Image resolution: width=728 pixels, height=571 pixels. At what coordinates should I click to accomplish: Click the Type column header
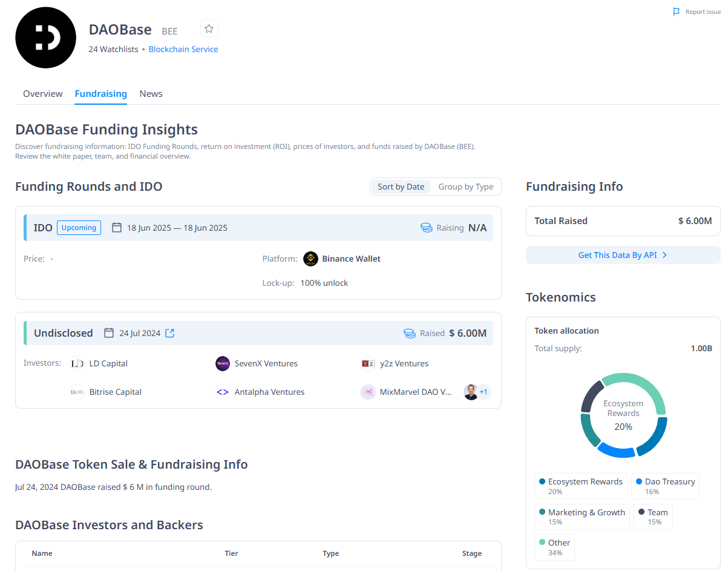pyautogui.click(x=330, y=553)
